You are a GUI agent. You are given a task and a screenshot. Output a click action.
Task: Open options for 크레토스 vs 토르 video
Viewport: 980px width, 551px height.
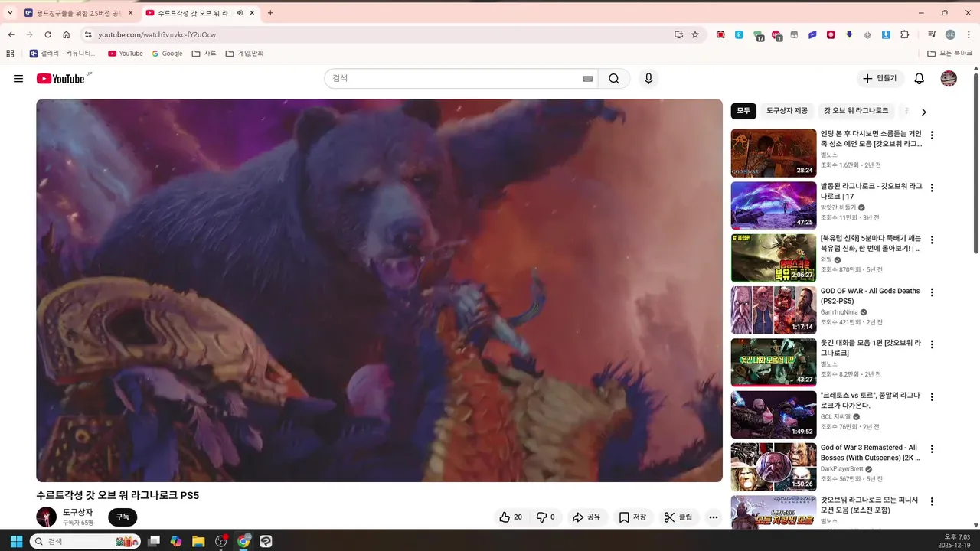(932, 397)
